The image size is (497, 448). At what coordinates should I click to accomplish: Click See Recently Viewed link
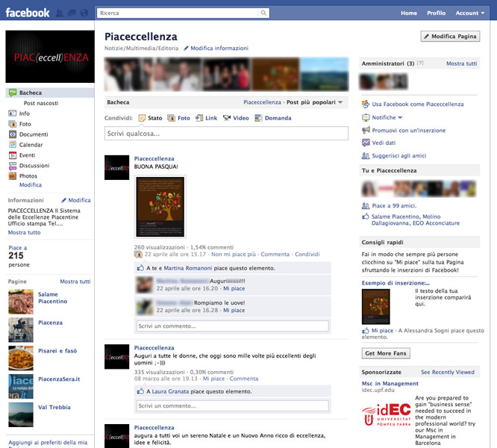point(448,373)
